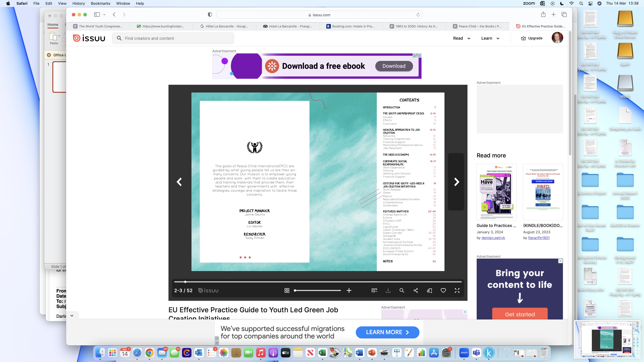Toggle Safari sidebar button
The width and height of the screenshot is (644, 362).
click(x=97, y=15)
